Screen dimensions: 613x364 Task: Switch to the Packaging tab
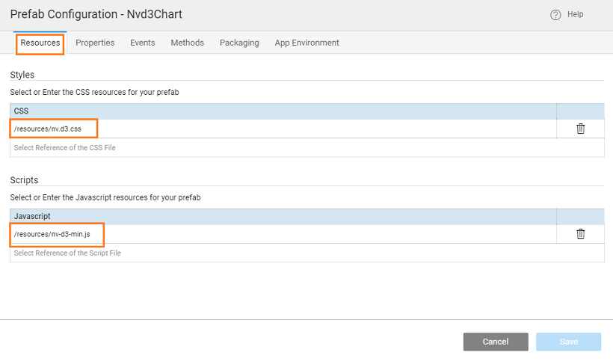pyautogui.click(x=239, y=43)
